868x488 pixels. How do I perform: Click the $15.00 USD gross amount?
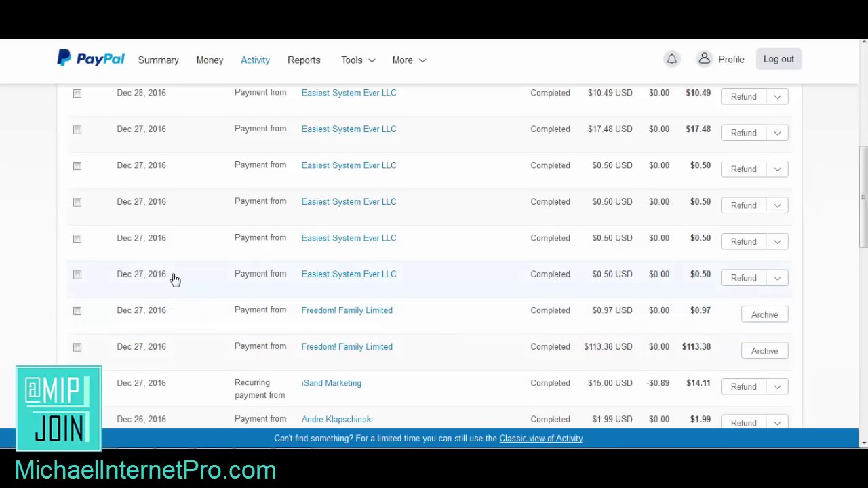(610, 383)
